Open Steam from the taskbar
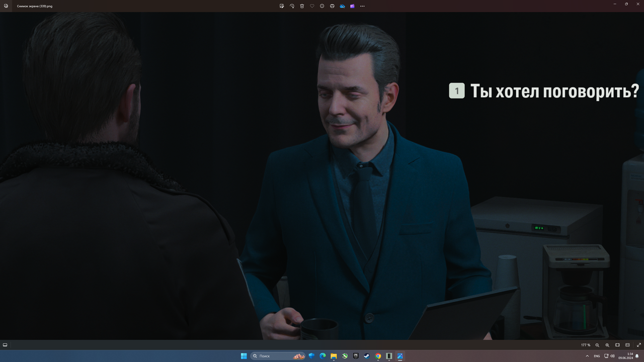 367,356
